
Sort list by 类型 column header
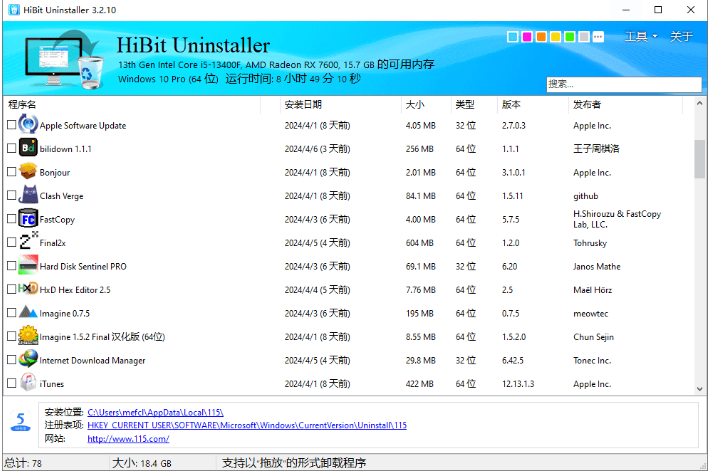tap(474, 105)
